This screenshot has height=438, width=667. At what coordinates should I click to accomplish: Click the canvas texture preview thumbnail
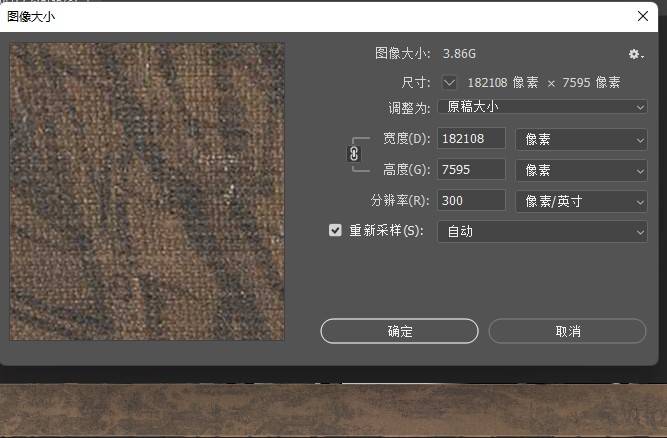[147, 191]
